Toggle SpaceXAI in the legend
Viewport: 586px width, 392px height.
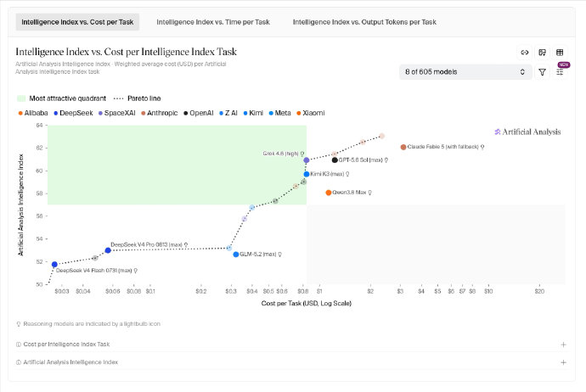[116, 113]
